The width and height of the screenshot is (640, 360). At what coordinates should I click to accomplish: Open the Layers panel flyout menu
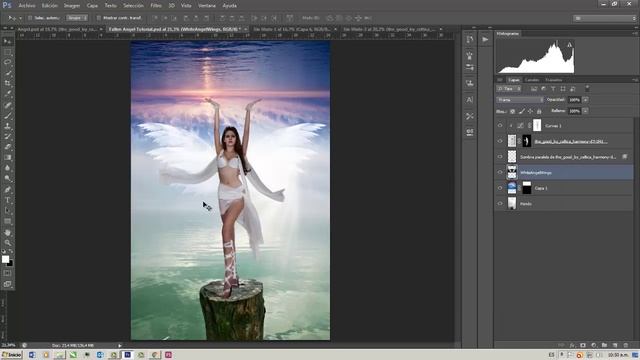click(634, 80)
